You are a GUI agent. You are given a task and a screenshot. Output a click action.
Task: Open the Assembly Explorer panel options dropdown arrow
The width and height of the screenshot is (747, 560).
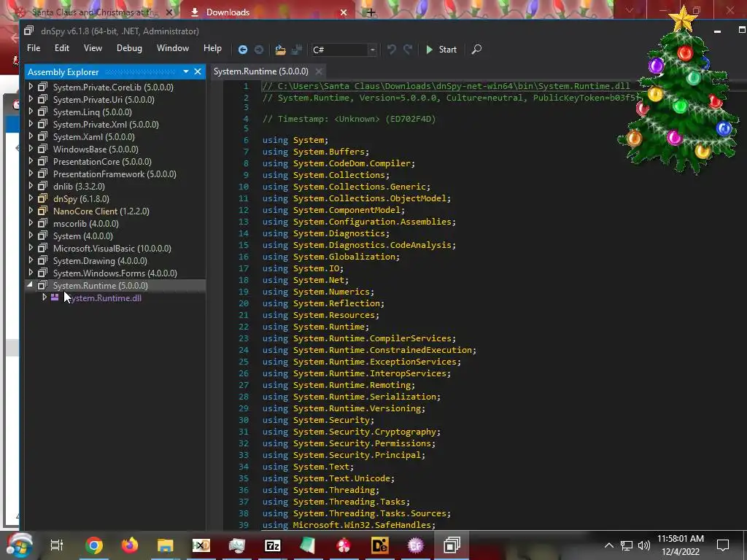185,72
